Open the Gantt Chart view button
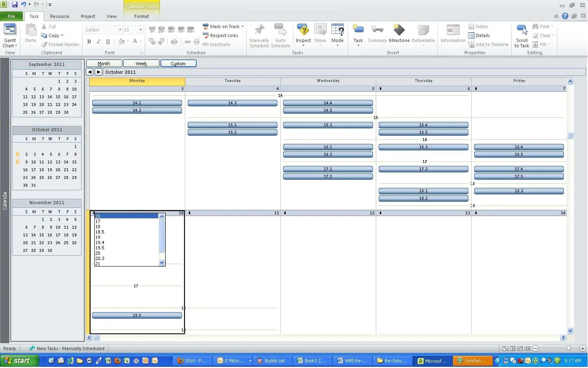This screenshot has width=588, height=368. click(x=10, y=35)
